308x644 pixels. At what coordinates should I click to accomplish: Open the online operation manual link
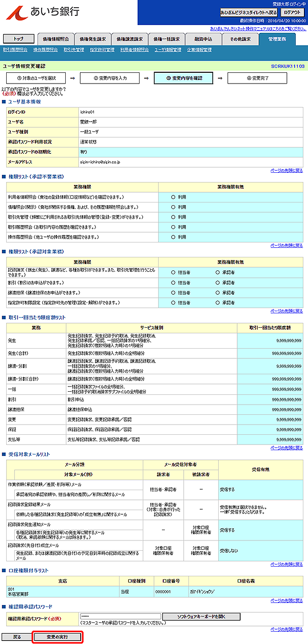pos(257,29)
